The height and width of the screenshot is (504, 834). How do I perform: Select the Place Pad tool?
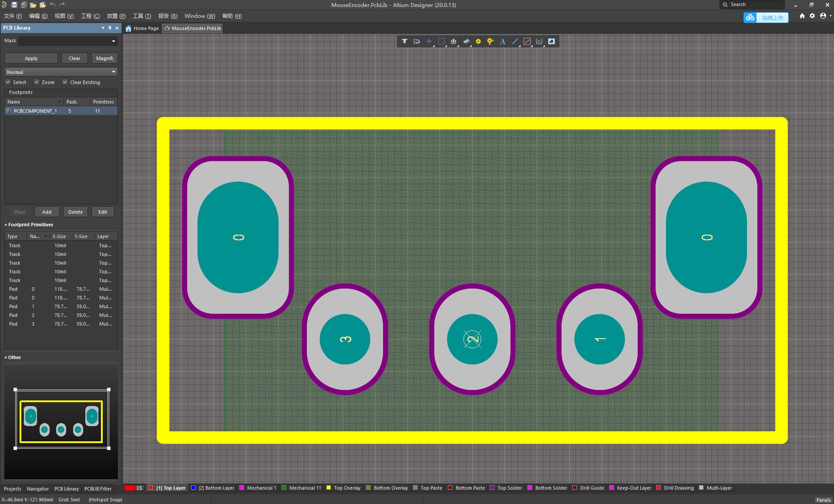click(478, 41)
